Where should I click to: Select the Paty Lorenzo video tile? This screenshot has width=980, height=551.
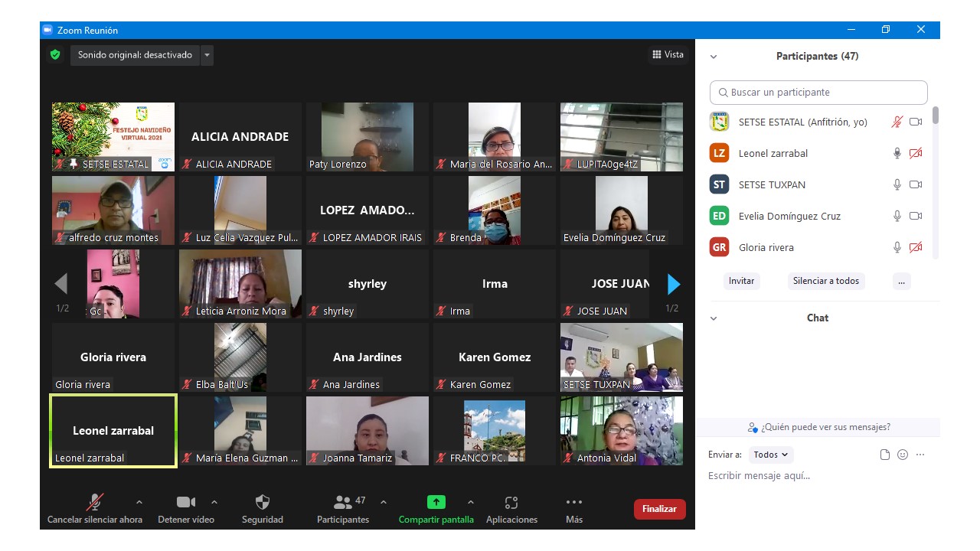click(x=367, y=137)
